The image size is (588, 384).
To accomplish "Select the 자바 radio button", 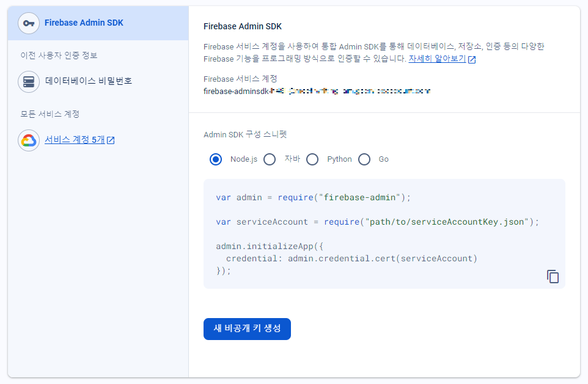I will [270, 159].
